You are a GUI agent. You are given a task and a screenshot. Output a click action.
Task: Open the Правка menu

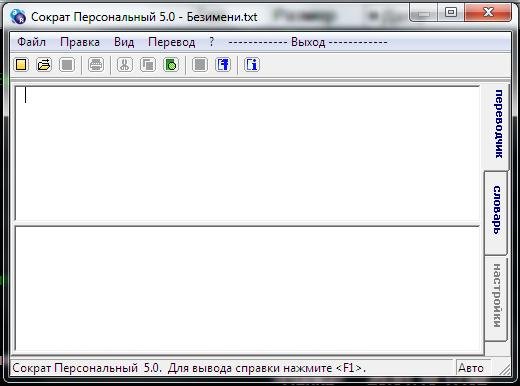point(80,42)
